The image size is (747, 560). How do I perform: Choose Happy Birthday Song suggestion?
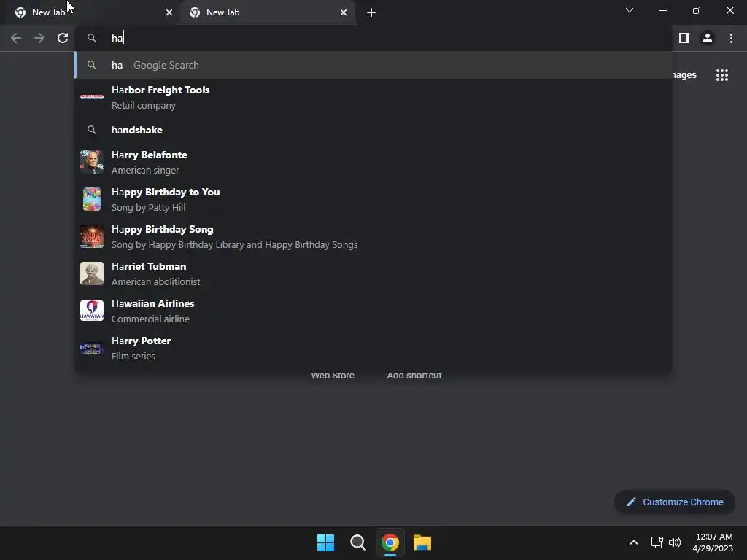pyautogui.click(x=373, y=236)
